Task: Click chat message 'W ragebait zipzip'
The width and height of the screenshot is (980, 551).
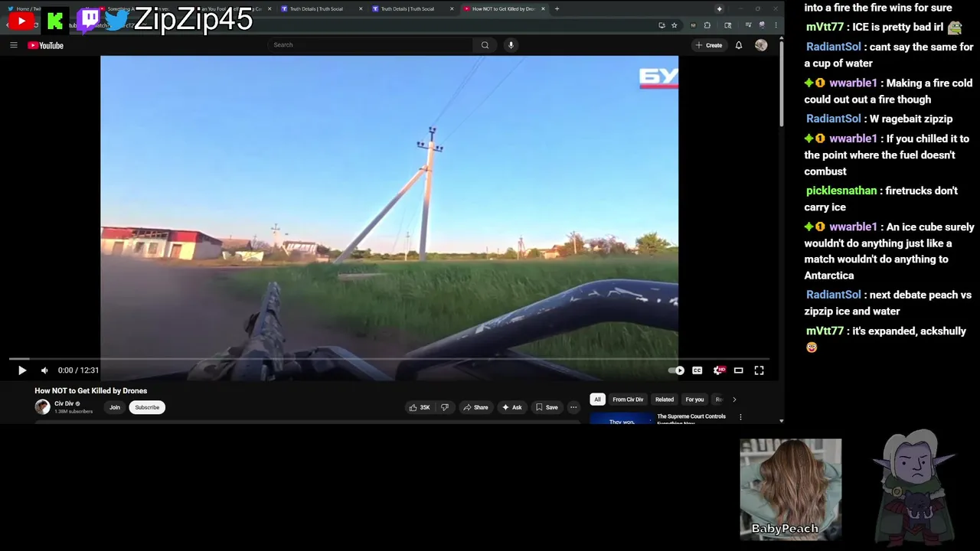Action: 911,119
